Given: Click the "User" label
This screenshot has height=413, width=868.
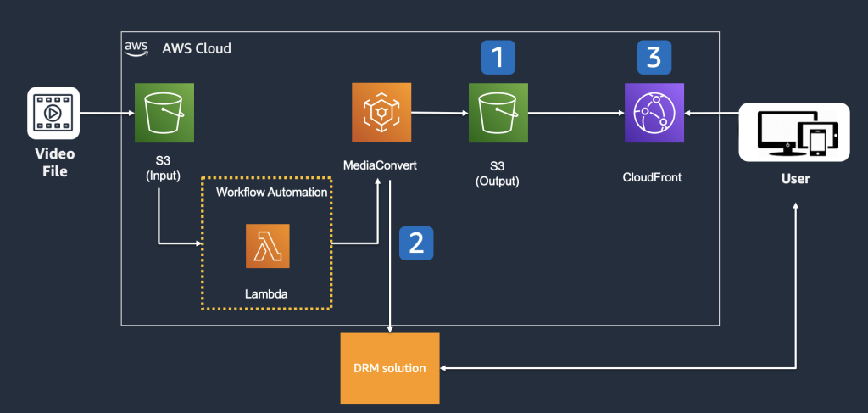Looking at the screenshot, I should click(795, 179).
